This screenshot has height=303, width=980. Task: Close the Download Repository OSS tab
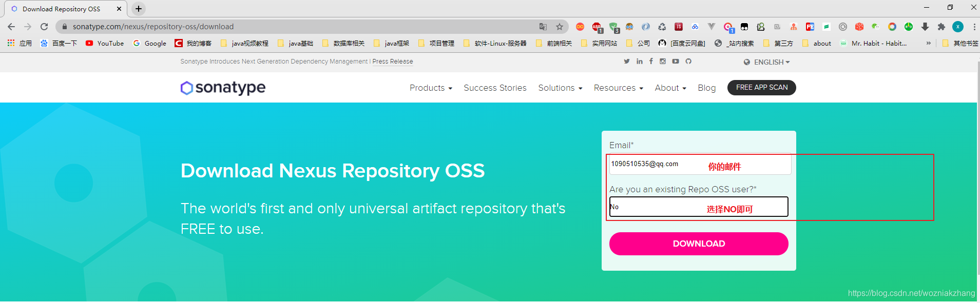(119, 9)
